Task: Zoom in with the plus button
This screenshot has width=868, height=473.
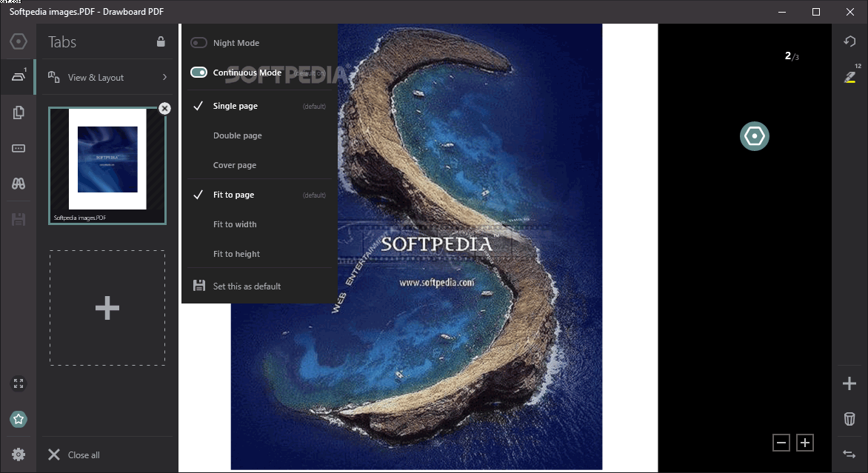Action: point(805,443)
